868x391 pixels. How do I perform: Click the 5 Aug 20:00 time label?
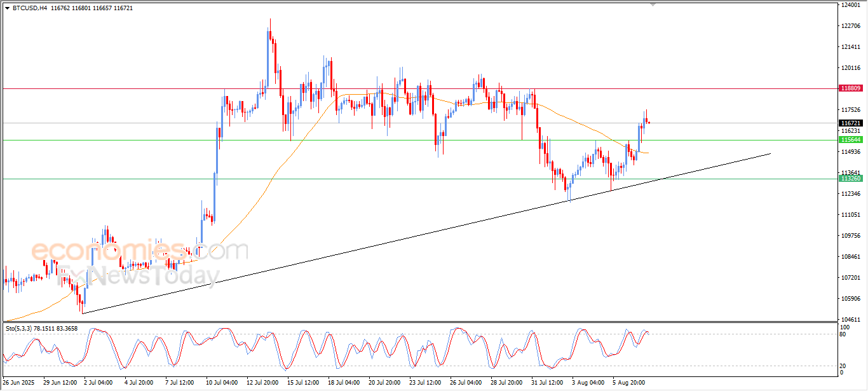click(x=628, y=383)
